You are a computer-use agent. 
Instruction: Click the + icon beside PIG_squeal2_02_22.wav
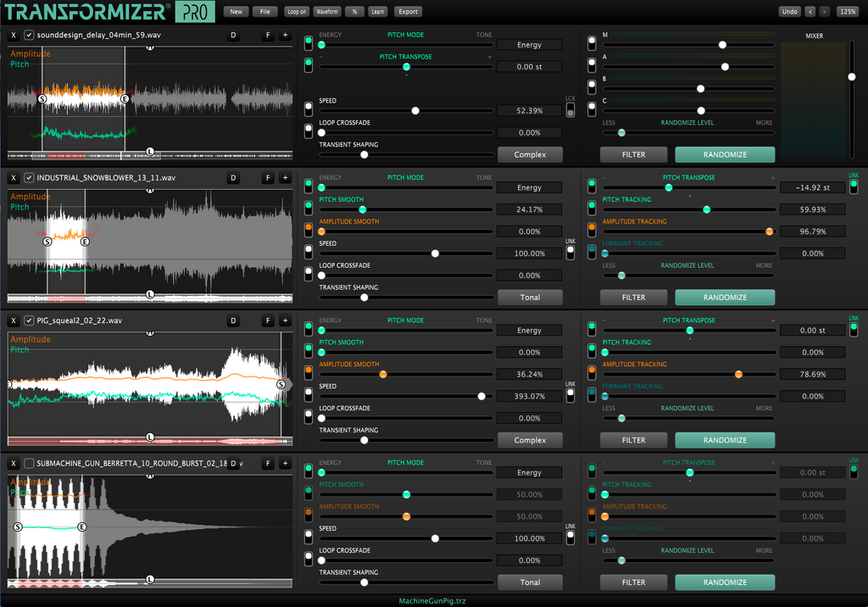tap(285, 321)
